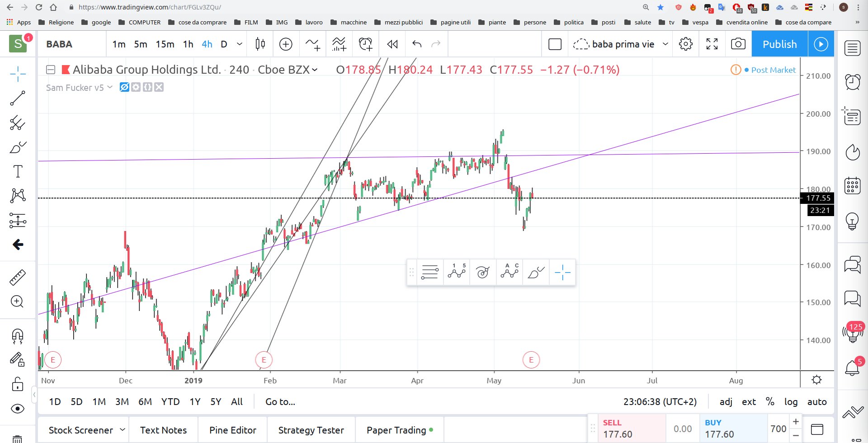The image size is (868, 443).
Task: Create a new alert from top toolbar
Action: click(x=365, y=44)
